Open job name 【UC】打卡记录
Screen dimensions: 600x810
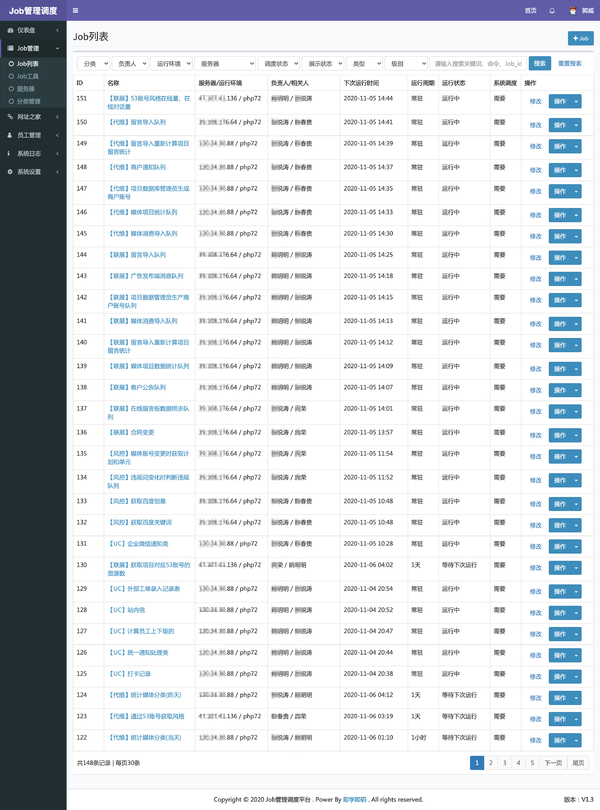pos(129,674)
